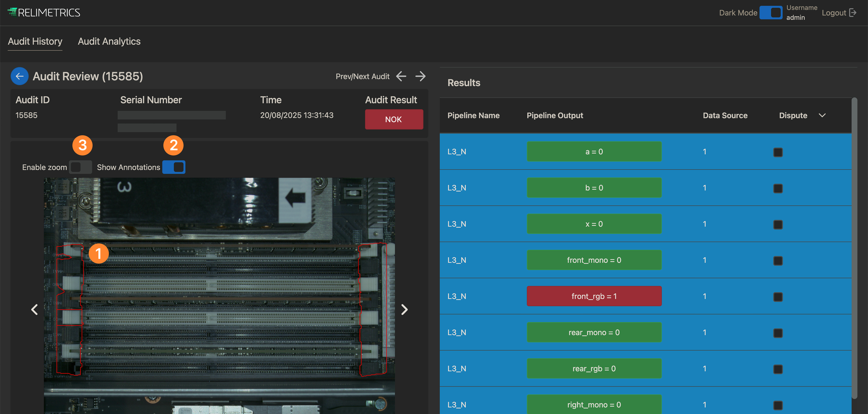The height and width of the screenshot is (414, 868).
Task: Click the Logout exit icon
Action: click(x=853, y=13)
